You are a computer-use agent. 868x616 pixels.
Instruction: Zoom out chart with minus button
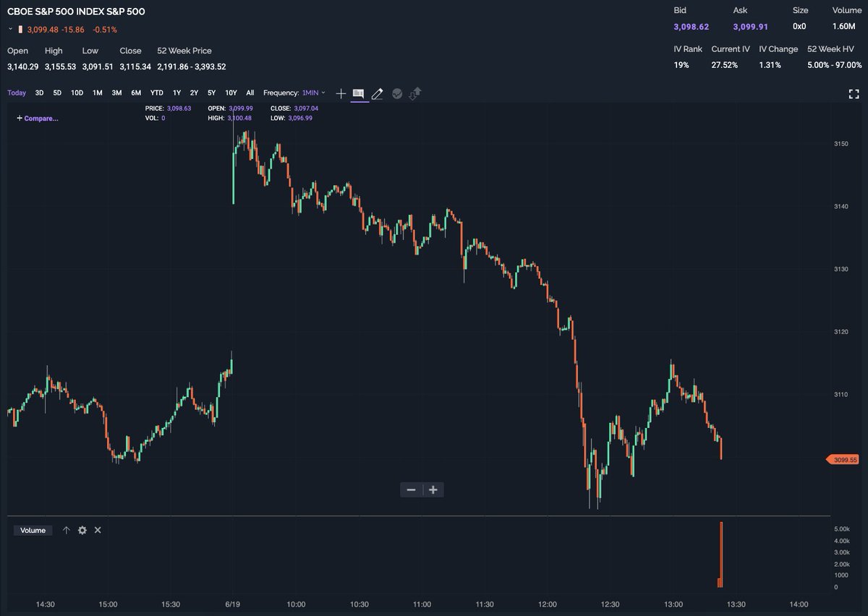(411, 489)
